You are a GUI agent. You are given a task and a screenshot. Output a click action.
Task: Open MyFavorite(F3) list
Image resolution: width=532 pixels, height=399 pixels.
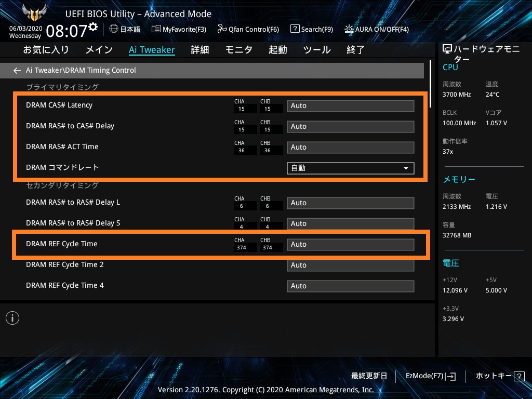pyautogui.click(x=179, y=29)
